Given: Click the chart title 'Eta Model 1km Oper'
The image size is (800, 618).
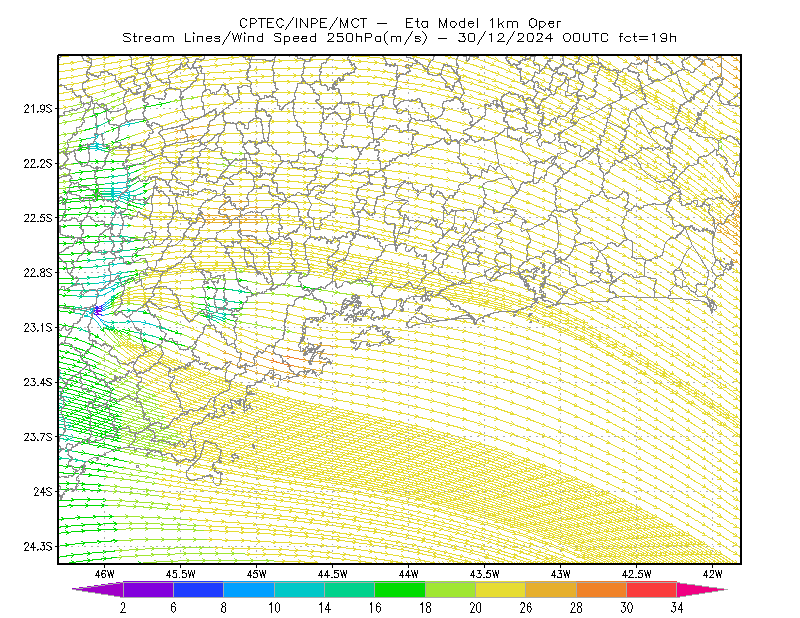Looking at the screenshot, I should coord(483,23).
